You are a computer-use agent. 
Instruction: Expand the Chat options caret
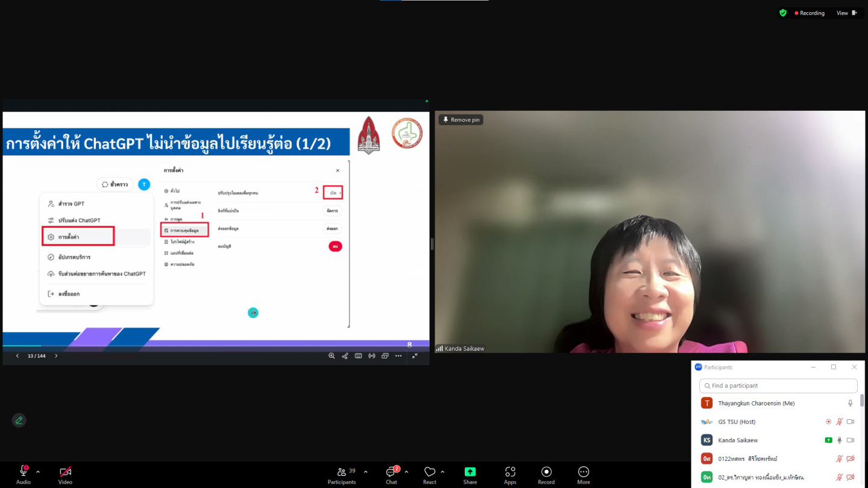[406, 472]
